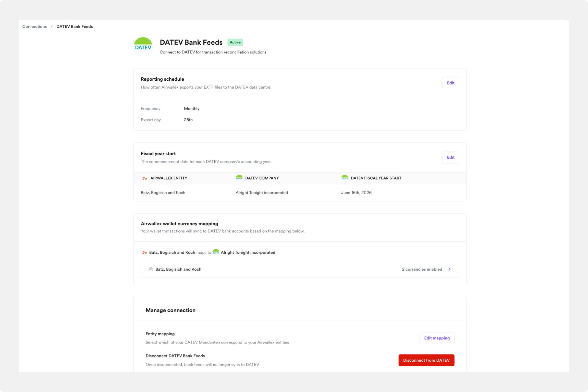Click the June 16th, 2026 date cell

[356, 193]
